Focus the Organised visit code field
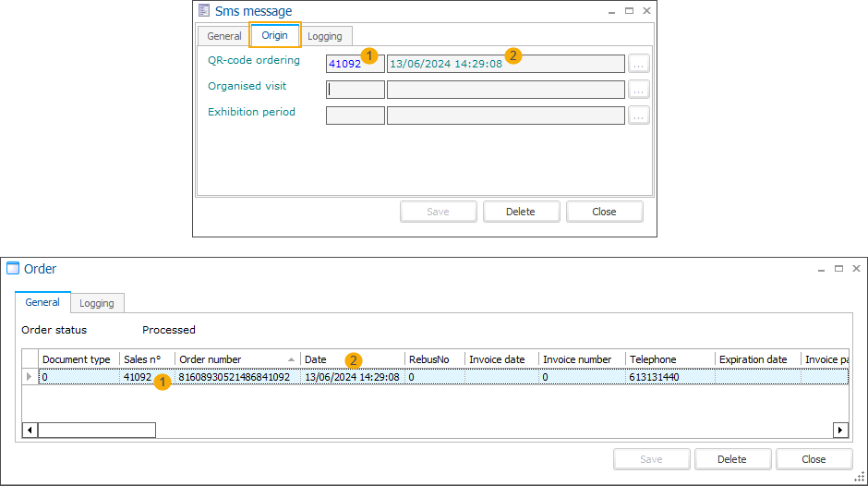 356,90
